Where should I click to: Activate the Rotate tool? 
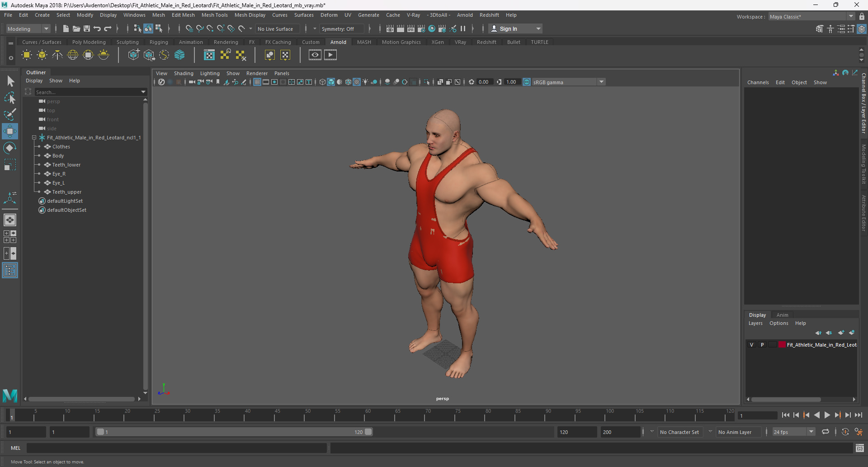10,148
